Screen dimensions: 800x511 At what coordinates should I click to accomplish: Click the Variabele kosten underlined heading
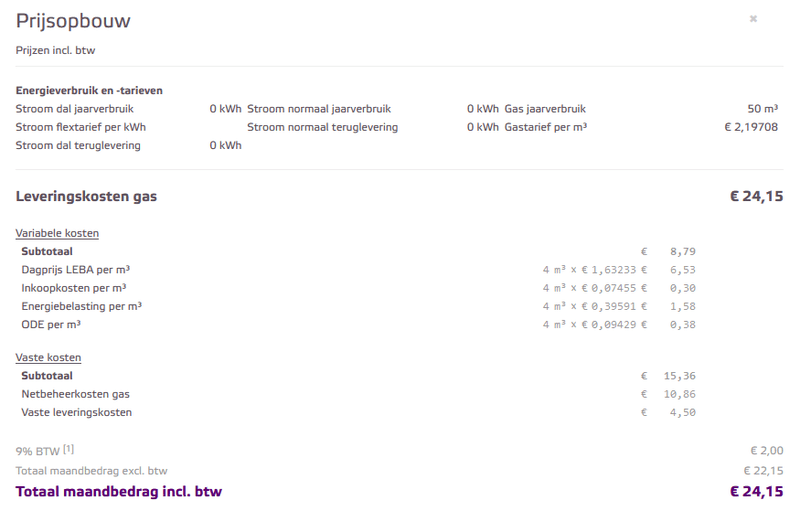pos(57,233)
